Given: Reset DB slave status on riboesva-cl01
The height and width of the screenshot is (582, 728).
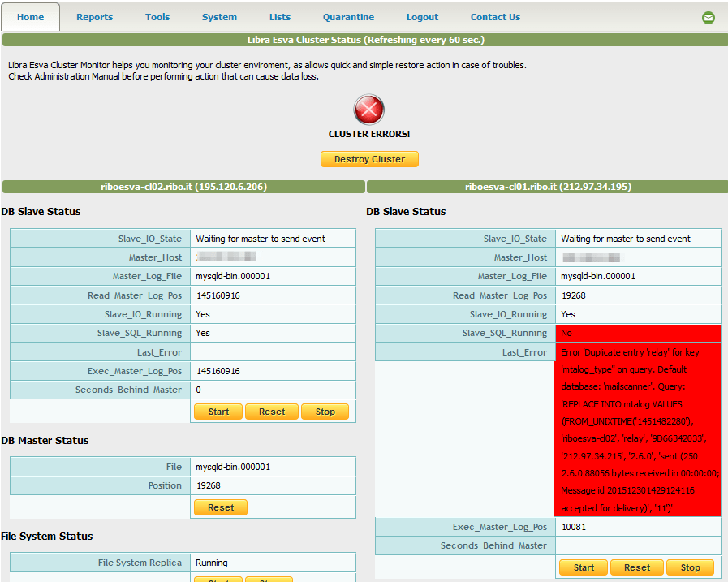Looking at the screenshot, I should tap(636, 567).
